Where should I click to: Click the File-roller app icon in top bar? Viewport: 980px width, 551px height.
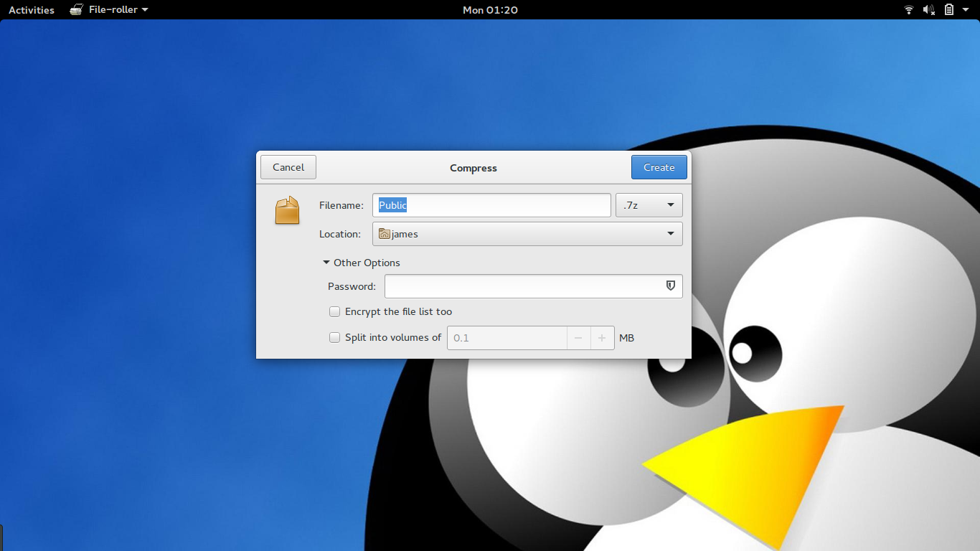76,9
